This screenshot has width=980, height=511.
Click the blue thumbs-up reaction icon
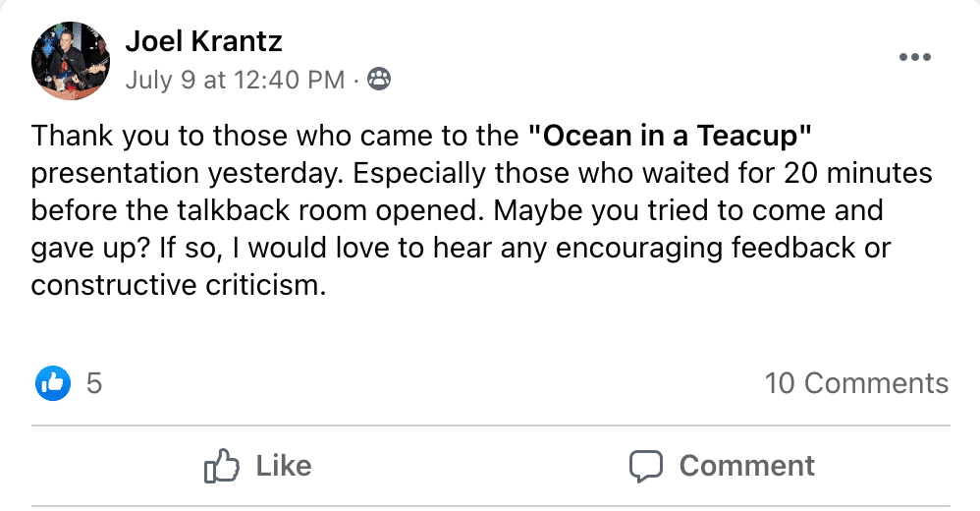point(54,382)
